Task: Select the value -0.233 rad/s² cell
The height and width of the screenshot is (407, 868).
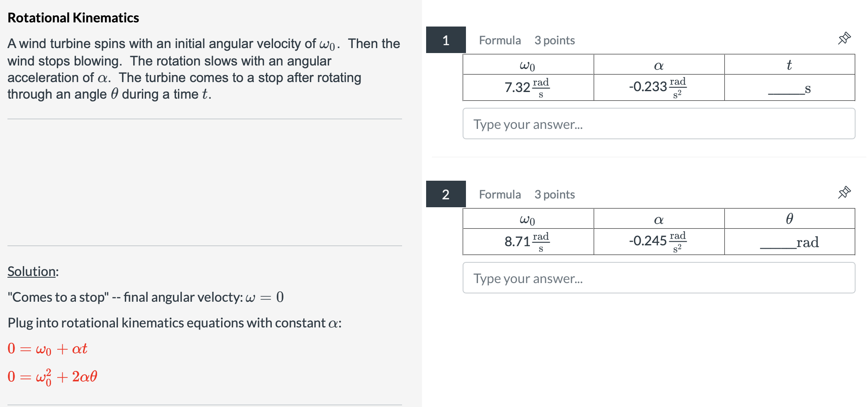Action: click(x=658, y=87)
